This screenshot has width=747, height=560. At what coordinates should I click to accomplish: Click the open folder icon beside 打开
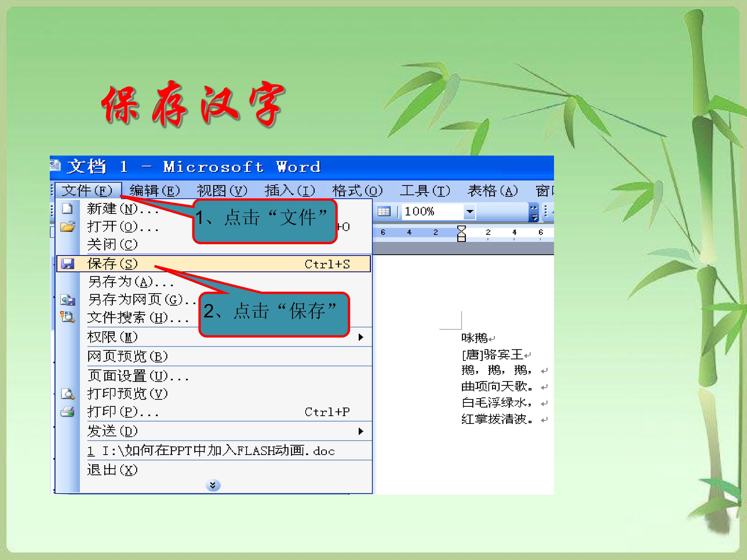pos(67,227)
